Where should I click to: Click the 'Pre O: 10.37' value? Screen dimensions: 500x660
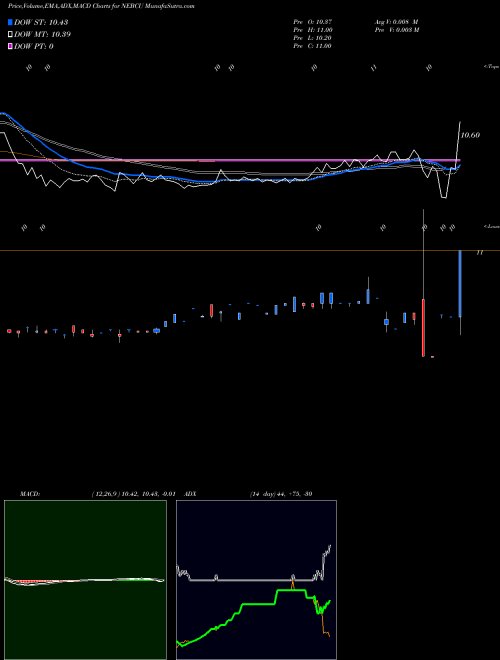pyautogui.click(x=313, y=21)
